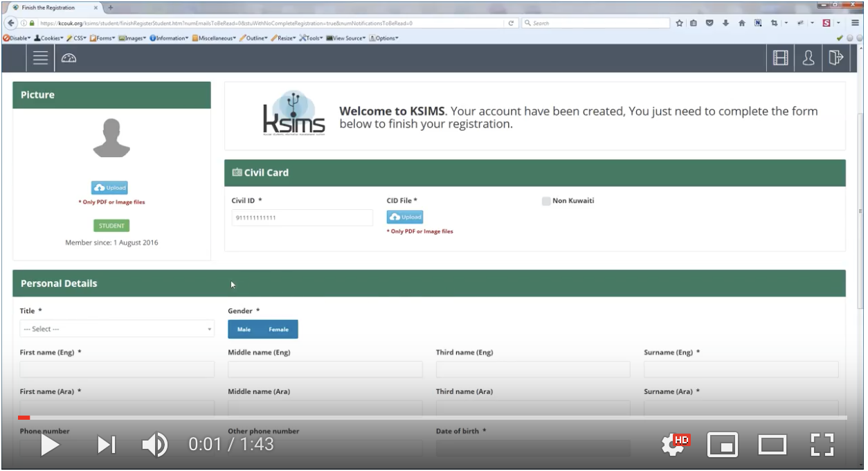The width and height of the screenshot is (868, 471).
Task: Click the First name (Eng) field
Action: click(117, 369)
